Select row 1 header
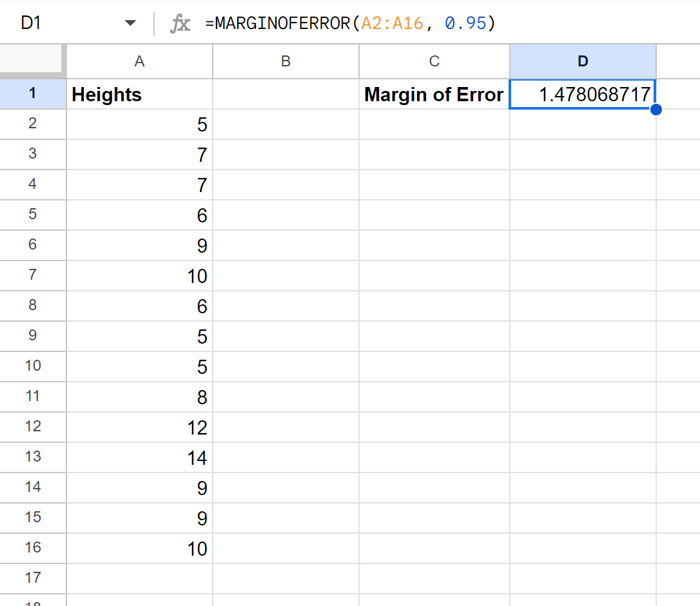Viewport: 700px width, 606px height. point(33,93)
